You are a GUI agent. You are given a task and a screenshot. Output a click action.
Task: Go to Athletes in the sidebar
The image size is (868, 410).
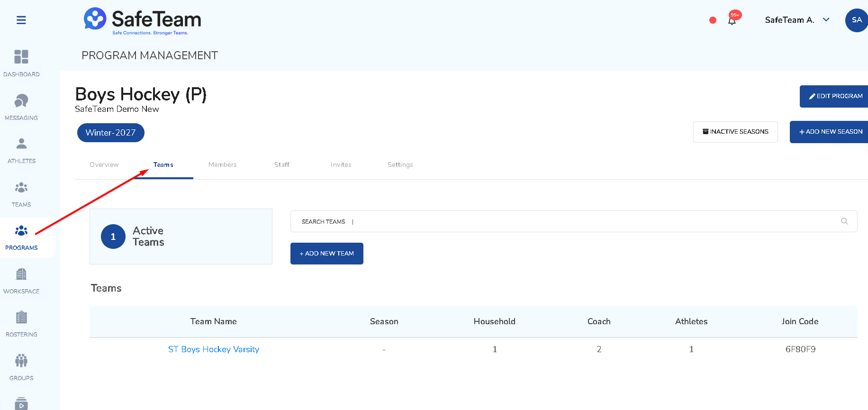point(21,150)
